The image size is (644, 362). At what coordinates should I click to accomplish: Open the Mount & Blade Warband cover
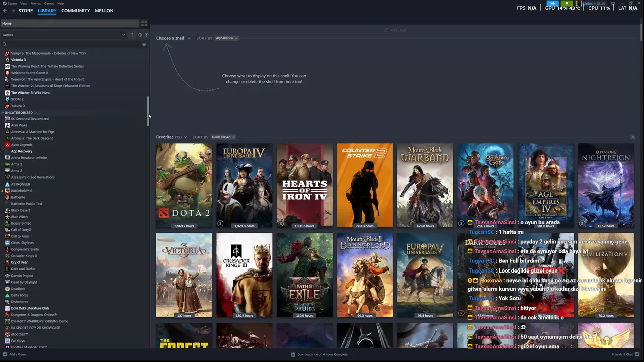pyautogui.click(x=425, y=186)
